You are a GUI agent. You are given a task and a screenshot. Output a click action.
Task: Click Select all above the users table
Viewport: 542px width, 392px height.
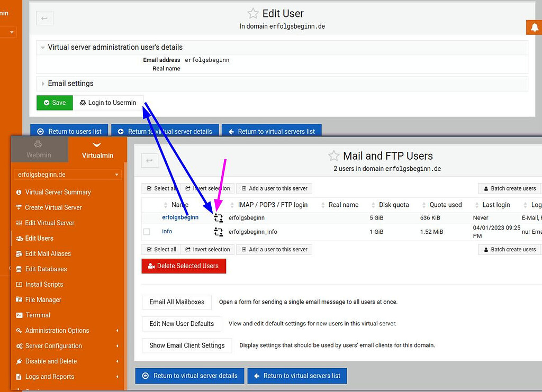161,188
